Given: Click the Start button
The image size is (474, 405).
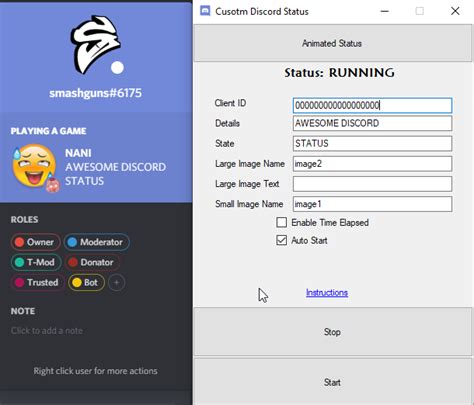Looking at the screenshot, I should click(x=332, y=382).
